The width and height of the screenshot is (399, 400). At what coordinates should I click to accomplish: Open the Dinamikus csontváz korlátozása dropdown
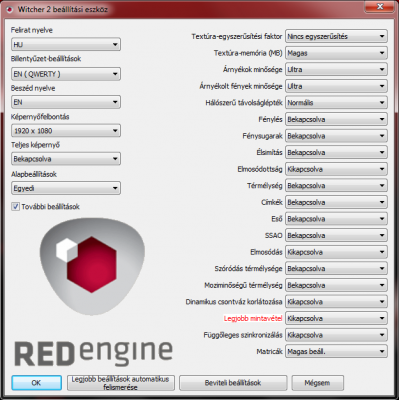[336, 302]
